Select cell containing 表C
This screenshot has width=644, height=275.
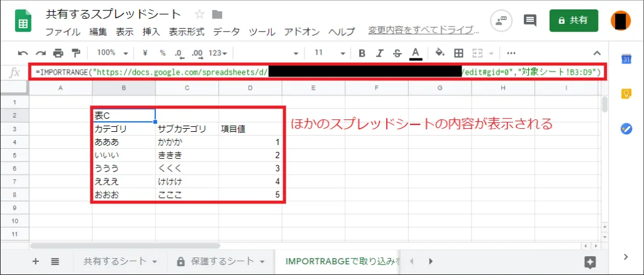[124, 115]
